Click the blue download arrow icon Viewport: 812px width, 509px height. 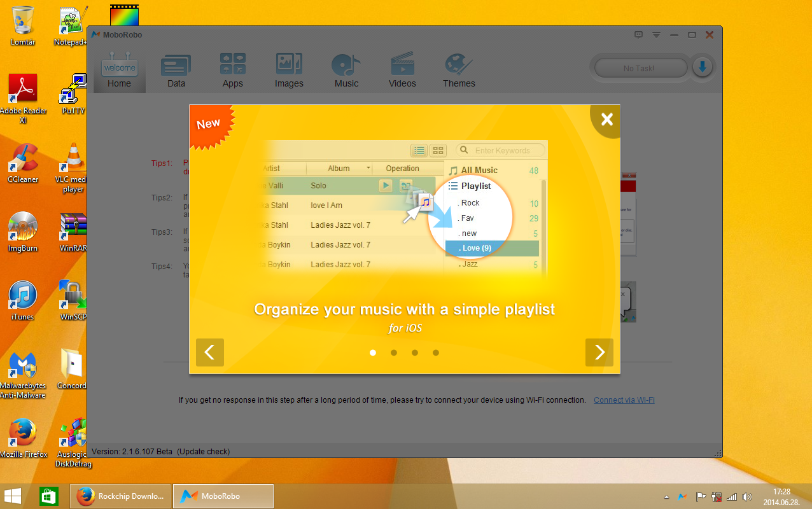(x=703, y=67)
